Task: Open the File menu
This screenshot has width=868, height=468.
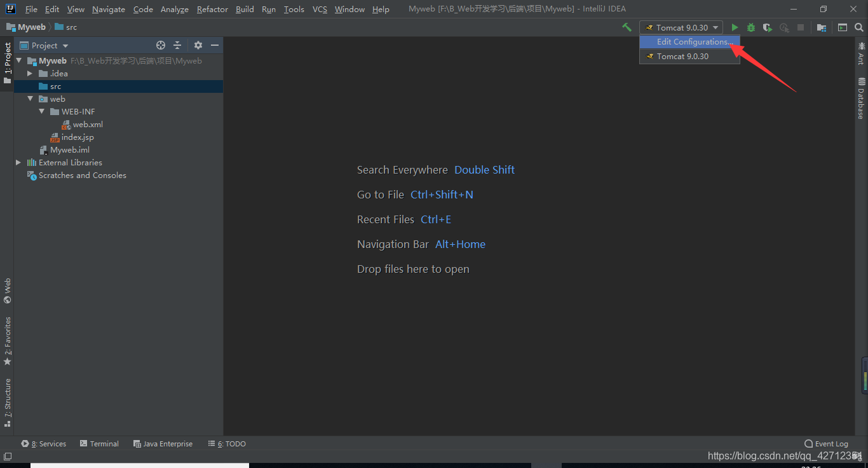Action: click(x=31, y=10)
